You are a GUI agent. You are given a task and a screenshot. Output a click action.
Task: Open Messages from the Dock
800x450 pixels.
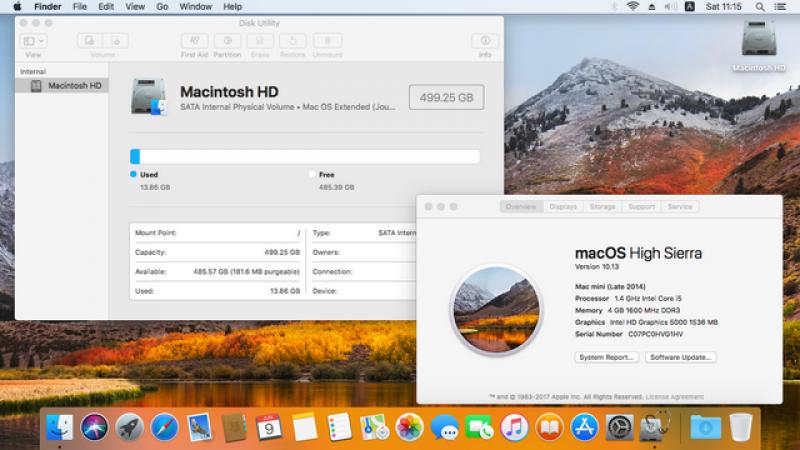[444, 428]
